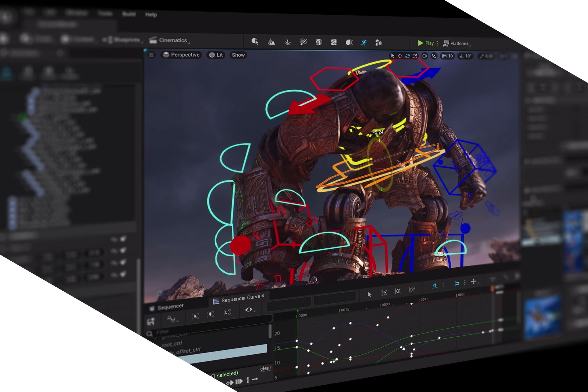Screen dimensions: 588x392
Task: Toggle the world coordinate globe icon
Action: pyautogui.click(x=424, y=56)
